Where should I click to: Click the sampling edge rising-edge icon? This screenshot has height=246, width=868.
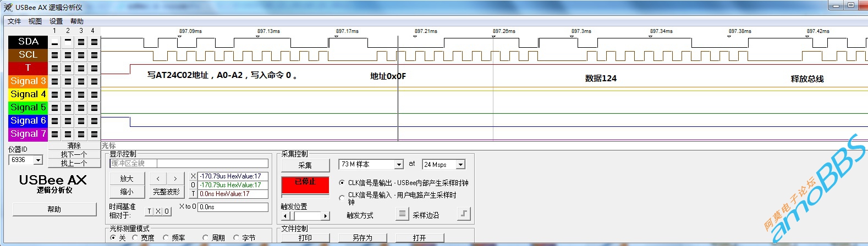click(464, 214)
